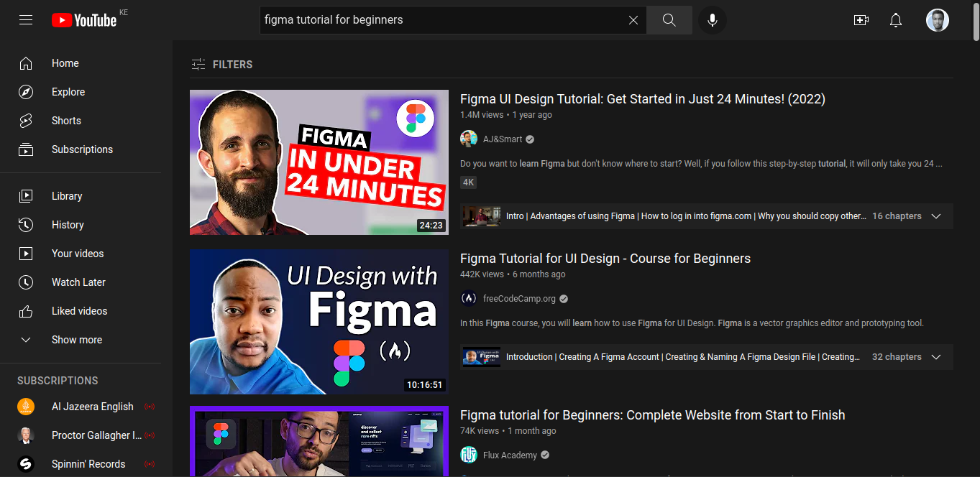Click the Your videos icon
This screenshot has height=477, width=980.
click(26, 254)
